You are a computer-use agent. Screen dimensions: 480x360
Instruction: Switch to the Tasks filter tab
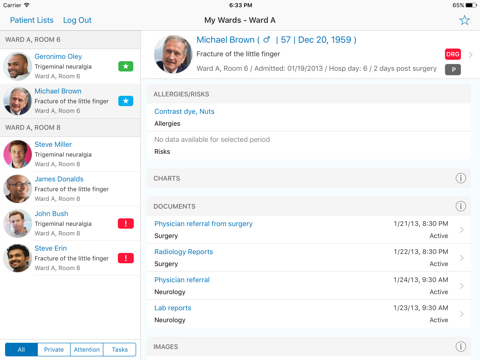coord(120,349)
